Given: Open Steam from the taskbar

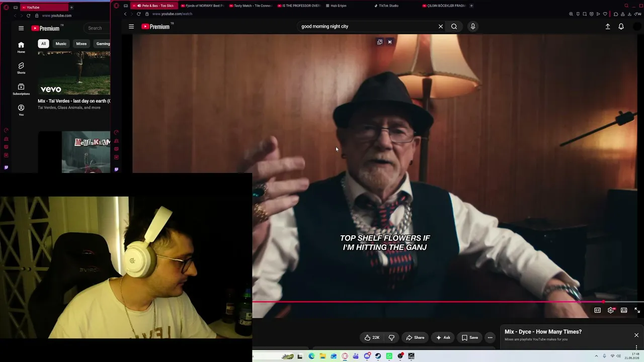Looking at the screenshot, I should click(x=378, y=356).
